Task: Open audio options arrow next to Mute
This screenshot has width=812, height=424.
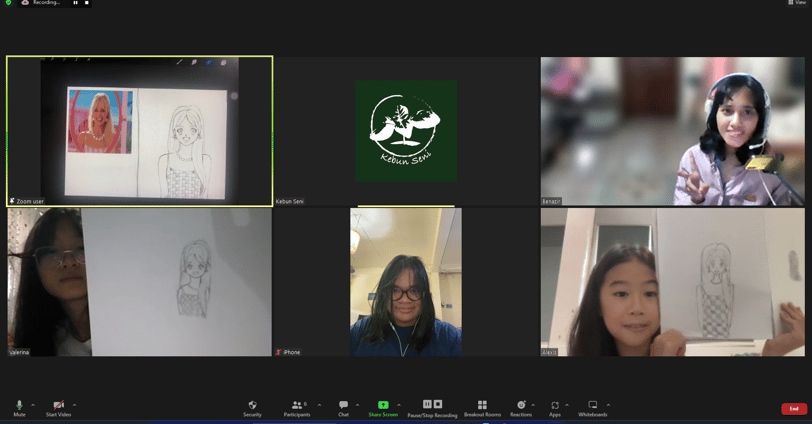Action: click(33, 405)
